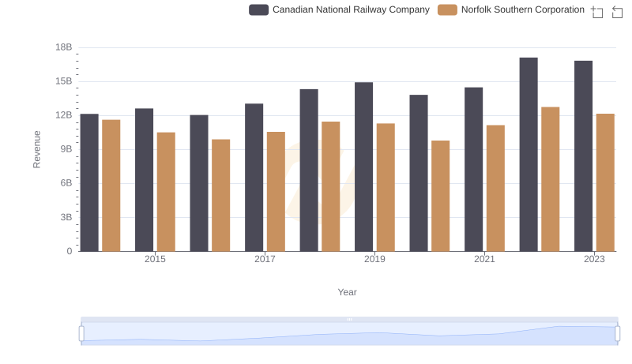Viewport: 632px width, 364px height.
Task: Click the Year axis title
Action: (347, 292)
